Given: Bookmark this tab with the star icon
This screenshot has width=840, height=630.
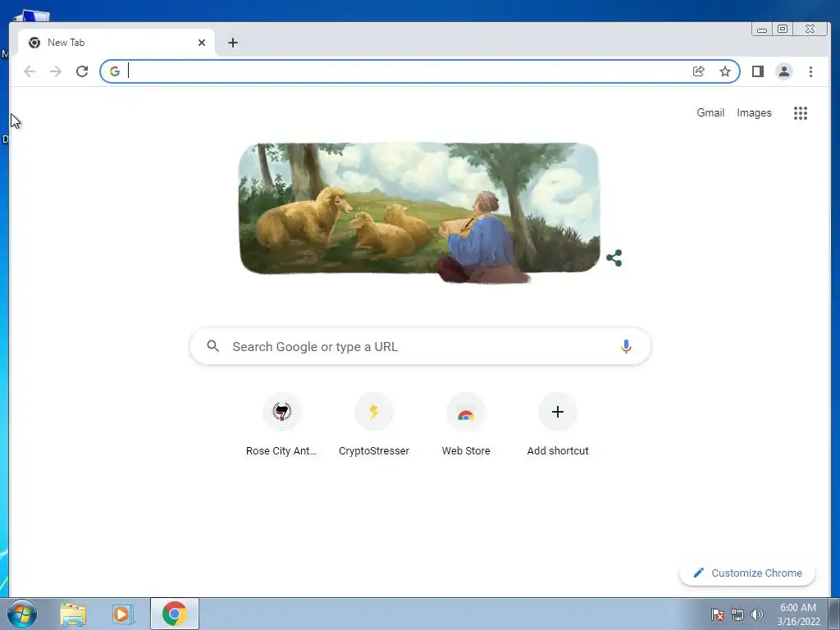Looking at the screenshot, I should (725, 71).
